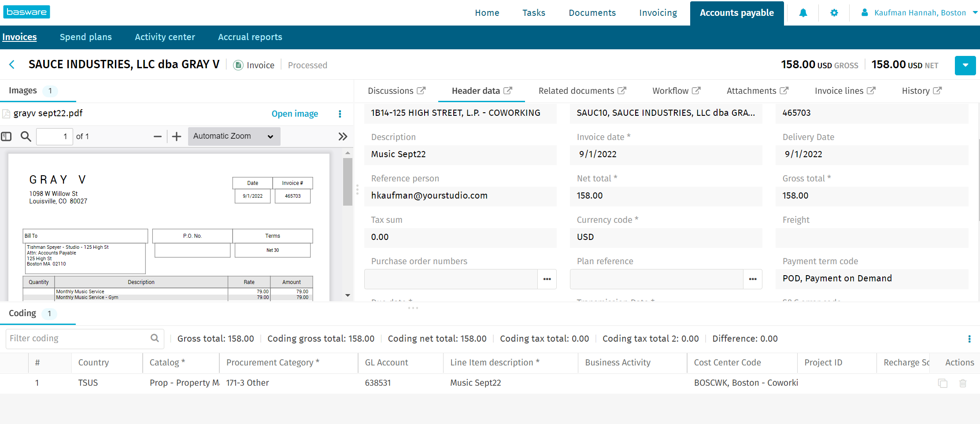Zoom out the PDF with minus

157,136
